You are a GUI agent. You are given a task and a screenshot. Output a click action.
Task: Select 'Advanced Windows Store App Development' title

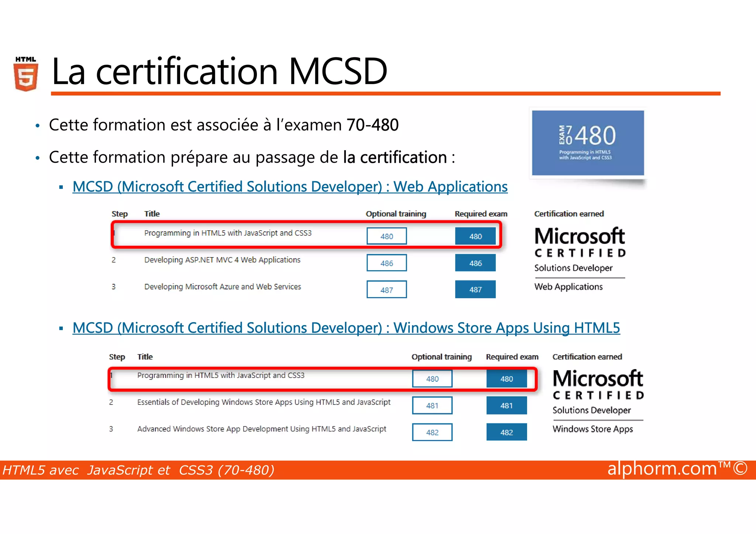(x=262, y=429)
